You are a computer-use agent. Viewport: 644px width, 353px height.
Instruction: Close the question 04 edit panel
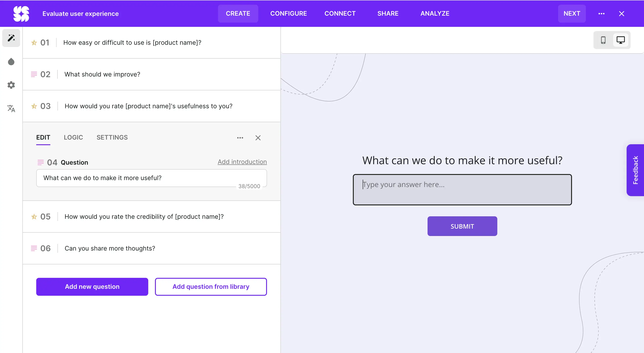pos(258,138)
